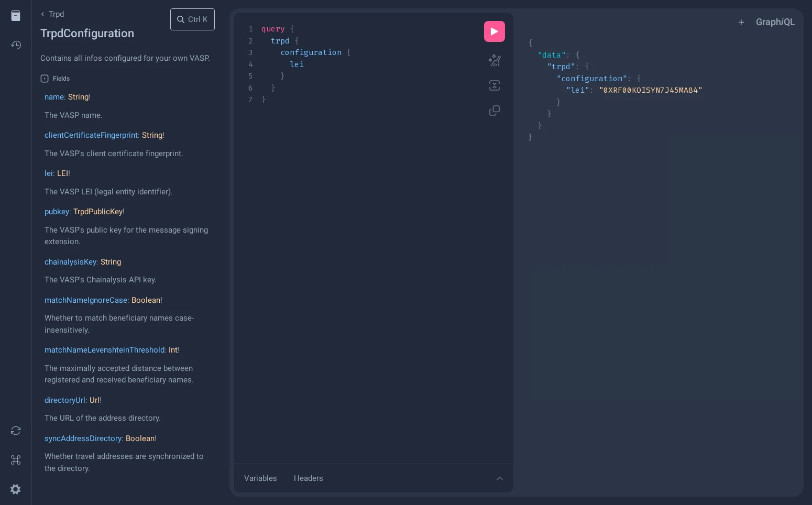Open the settings gear dialog
The height and width of the screenshot is (505, 812).
16,489
